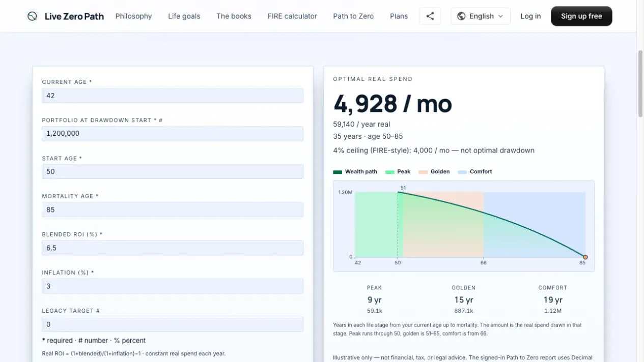Go to Life goals page

pos(184,16)
